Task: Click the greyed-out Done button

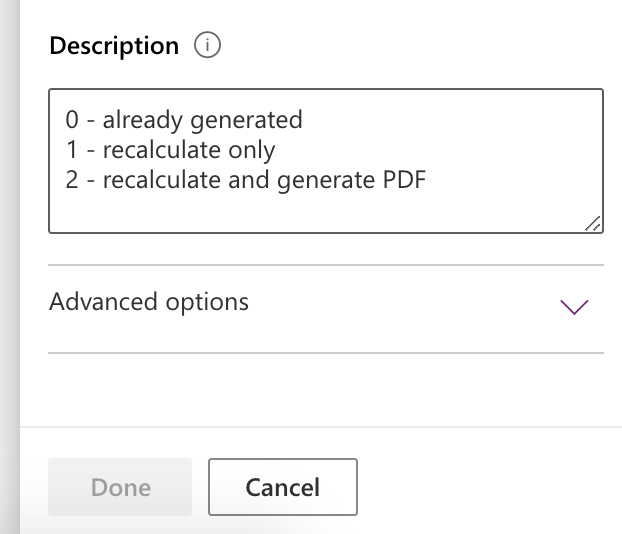Action: pos(120,488)
